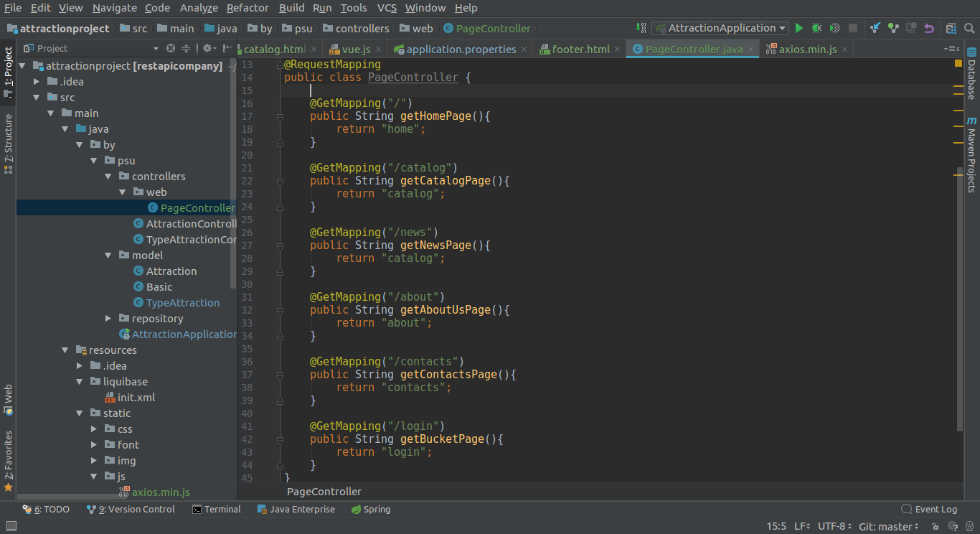
Task: Open the Event Log
Action: pos(930,510)
